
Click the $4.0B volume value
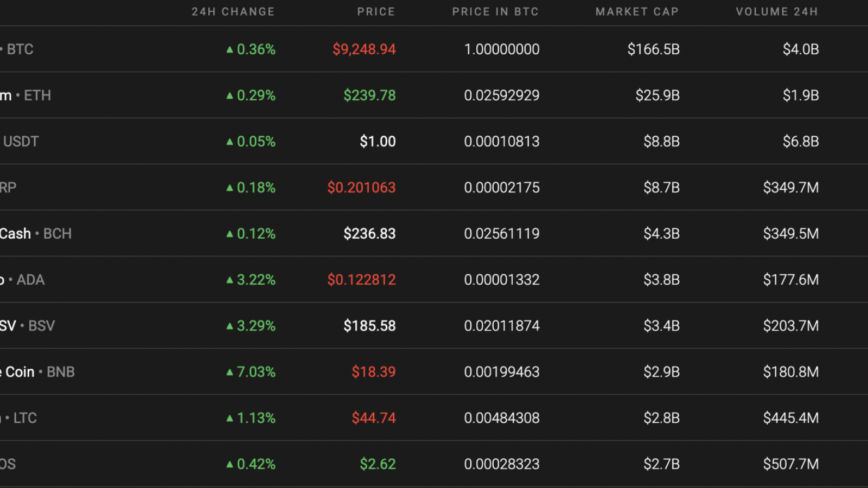click(801, 49)
